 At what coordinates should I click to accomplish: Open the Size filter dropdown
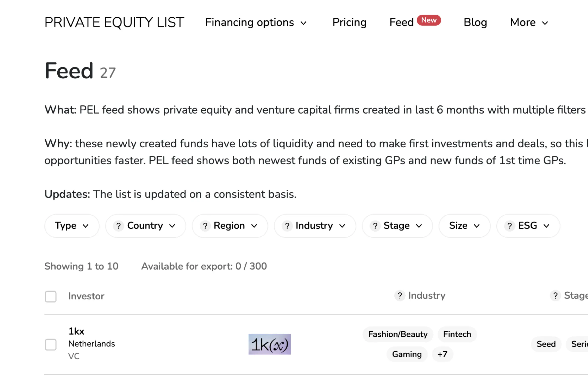click(464, 226)
